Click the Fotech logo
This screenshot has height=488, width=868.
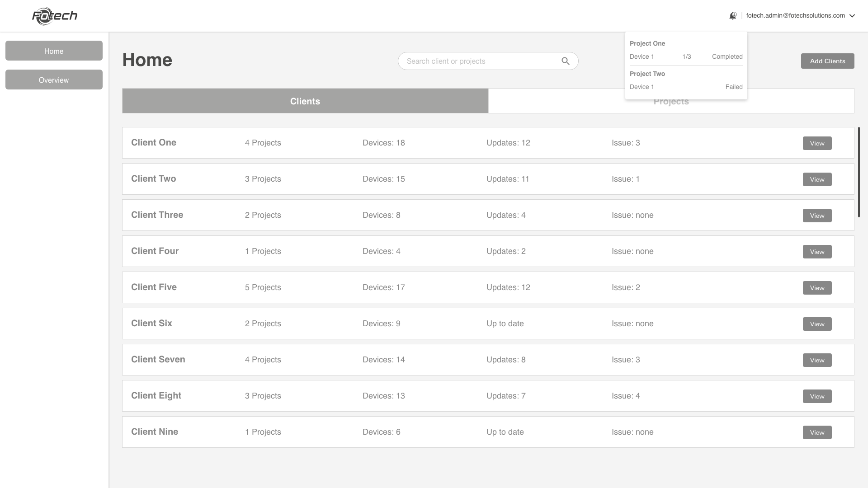click(x=55, y=16)
